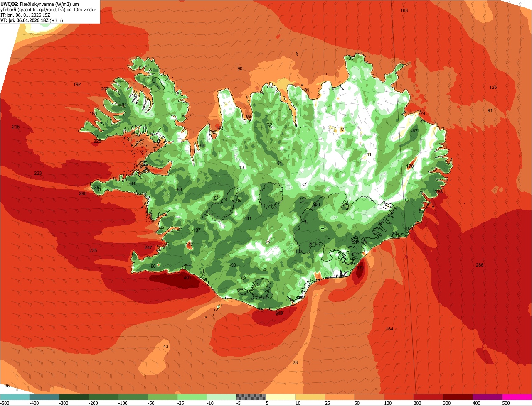The width and height of the screenshot is (532, 406).
Task: Click the legend swatch between 5 and 10
Action: tap(281, 397)
